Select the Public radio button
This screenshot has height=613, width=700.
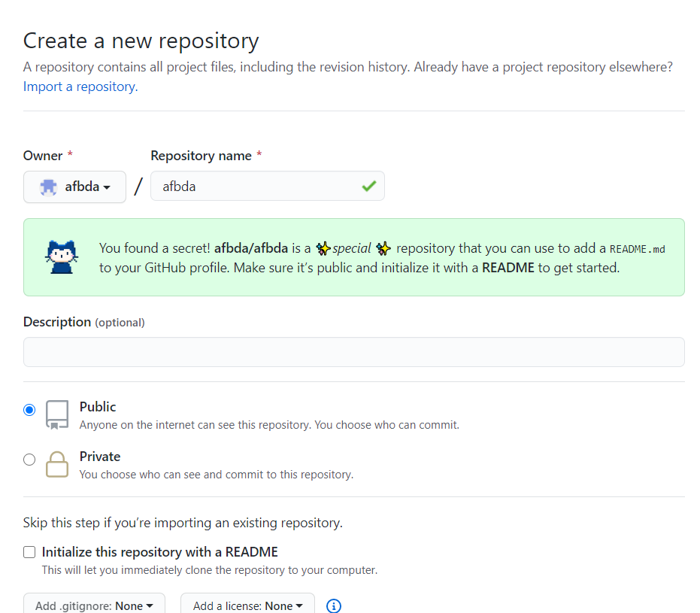click(29, 410)
